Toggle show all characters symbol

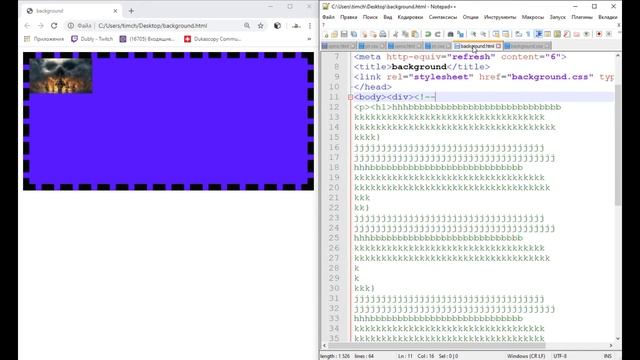(528, 34)
